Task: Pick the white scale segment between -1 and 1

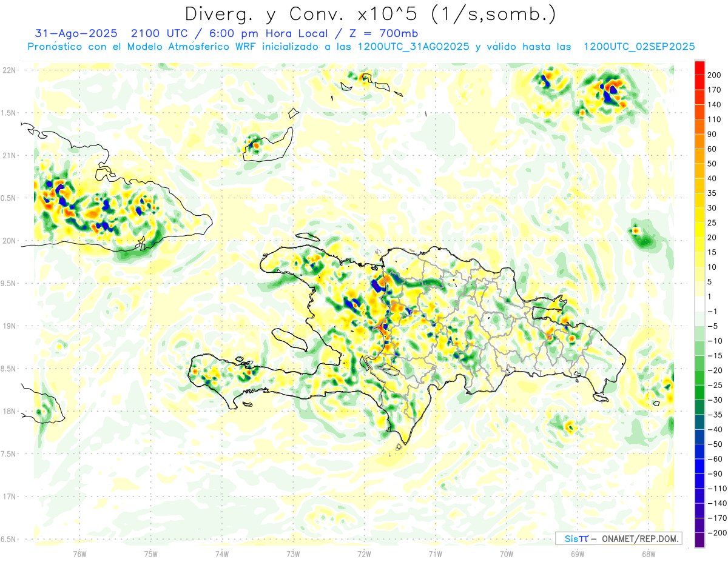Action: point(699,304)
